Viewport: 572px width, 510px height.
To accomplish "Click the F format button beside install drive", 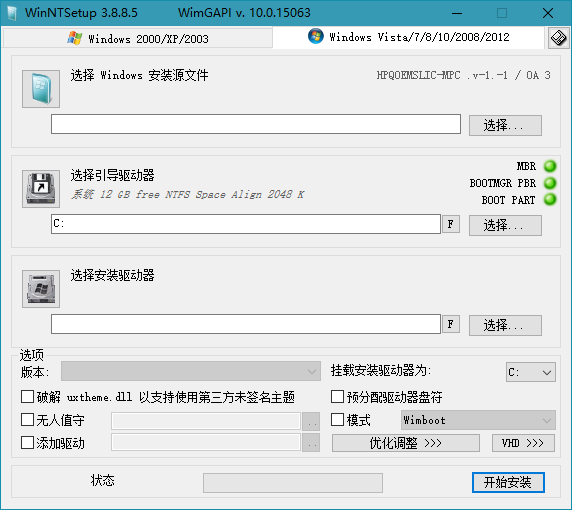I will 451,324.
